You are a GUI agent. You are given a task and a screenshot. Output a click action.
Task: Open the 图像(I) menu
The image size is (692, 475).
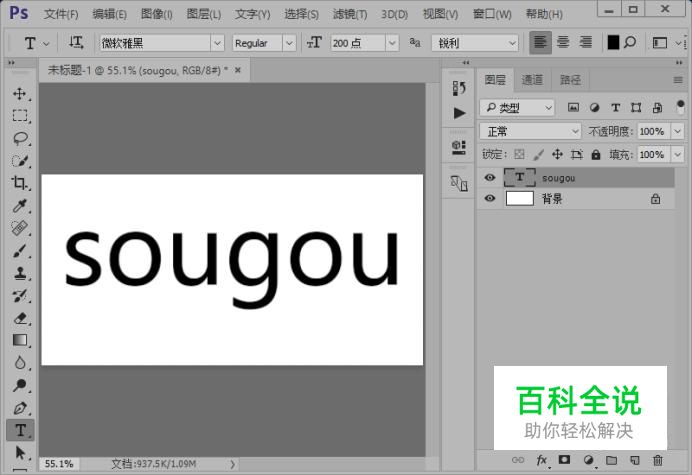pos(156,14)
